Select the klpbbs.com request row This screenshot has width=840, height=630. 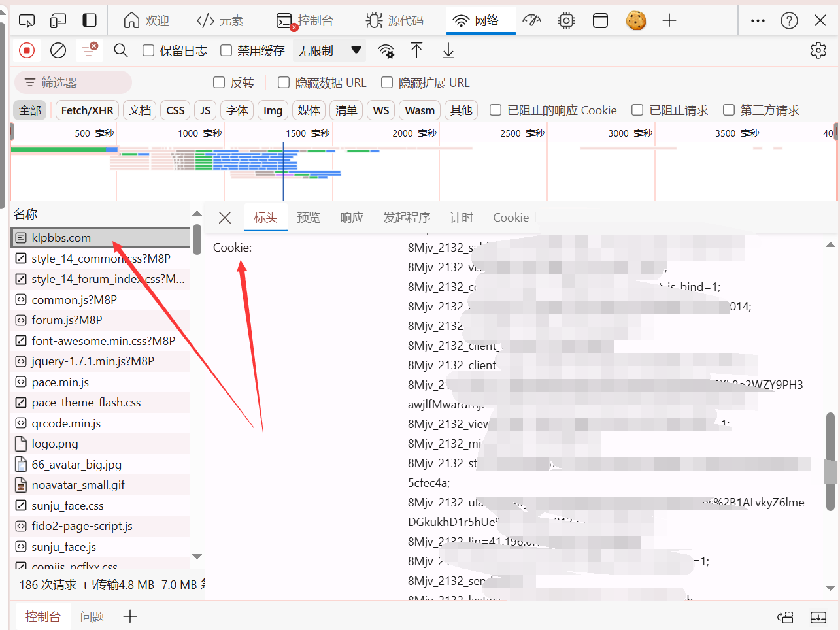click(x=100, y=238)
